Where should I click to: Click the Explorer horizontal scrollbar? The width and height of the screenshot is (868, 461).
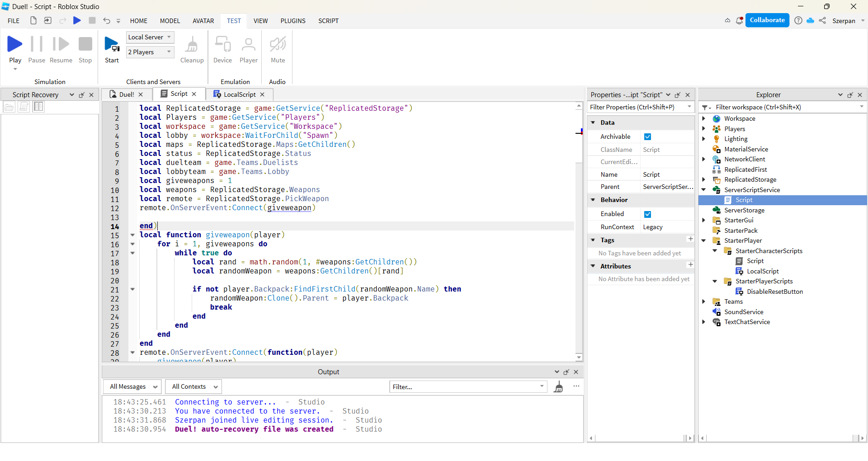click(x=782, y=438)
